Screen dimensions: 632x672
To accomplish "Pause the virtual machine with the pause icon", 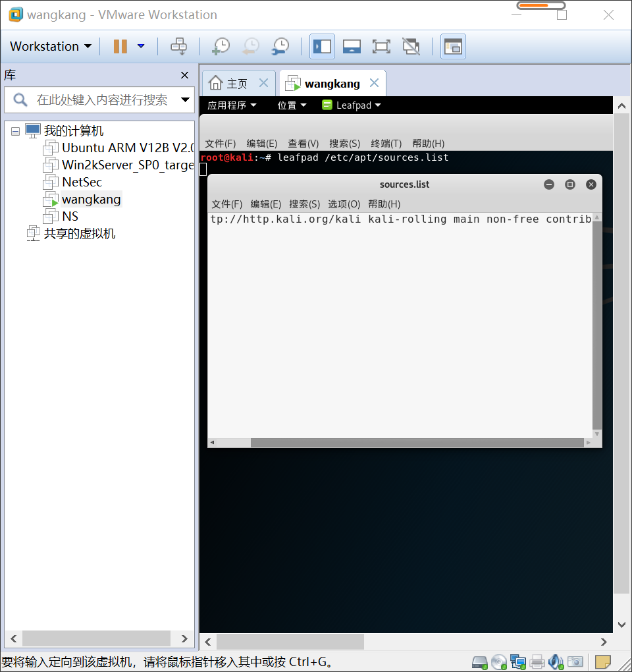I will 120,46.
